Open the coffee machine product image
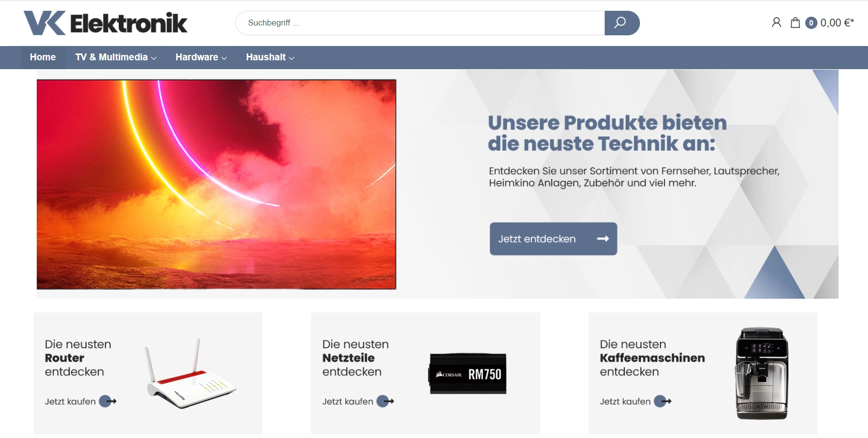The image size is (868, 438). 762,373
